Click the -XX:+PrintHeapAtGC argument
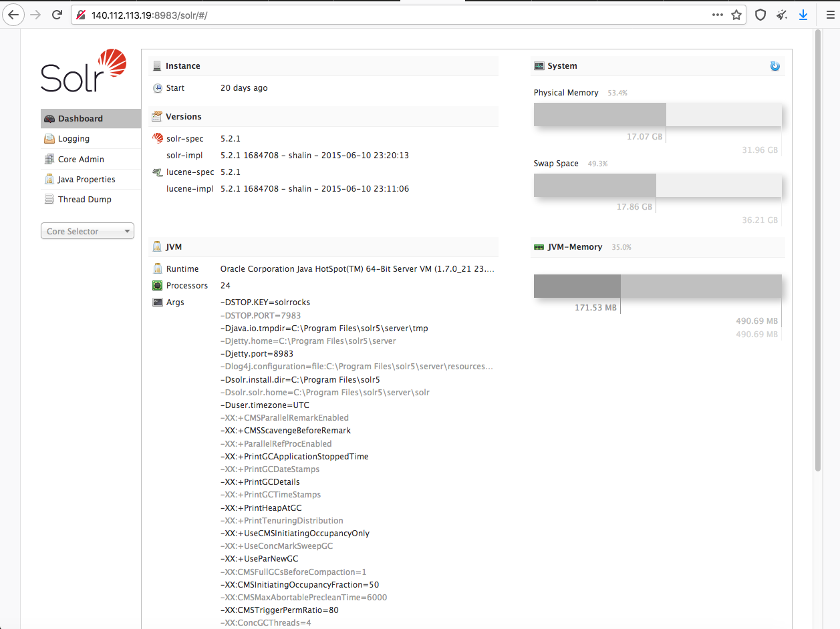This screenshot has width=840, height=629. pyautogui.click(x=261, y=508)
